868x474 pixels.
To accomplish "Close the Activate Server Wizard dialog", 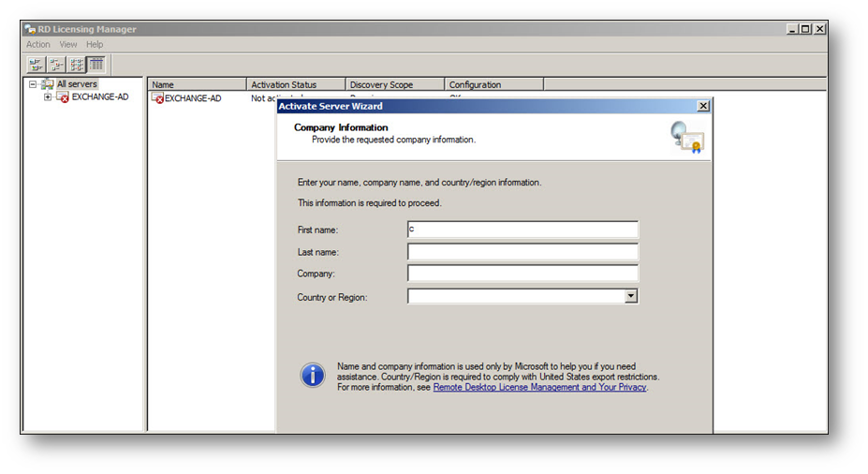I will [703, 107].
